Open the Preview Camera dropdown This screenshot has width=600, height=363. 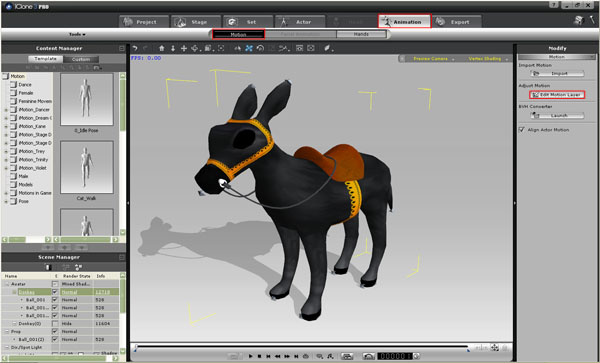pyautogui.click(x=433, y=59)
